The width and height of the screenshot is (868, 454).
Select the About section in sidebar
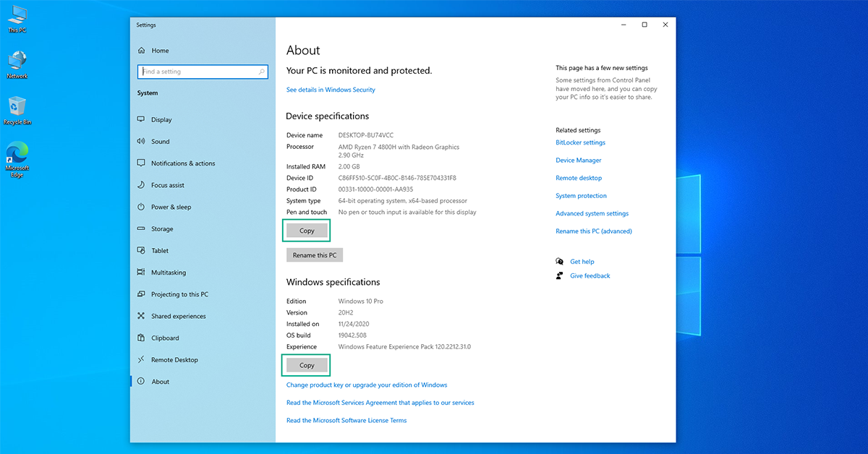click(155, 381)
